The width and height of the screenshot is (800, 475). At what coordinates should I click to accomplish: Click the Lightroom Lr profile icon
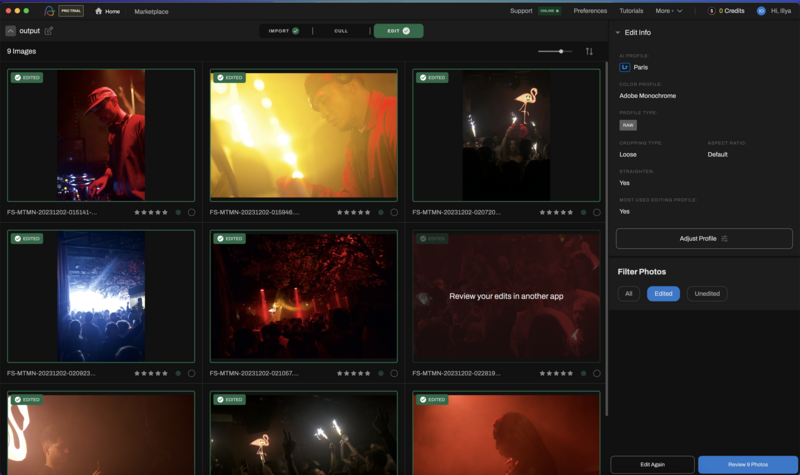click(x=624, y=67)
